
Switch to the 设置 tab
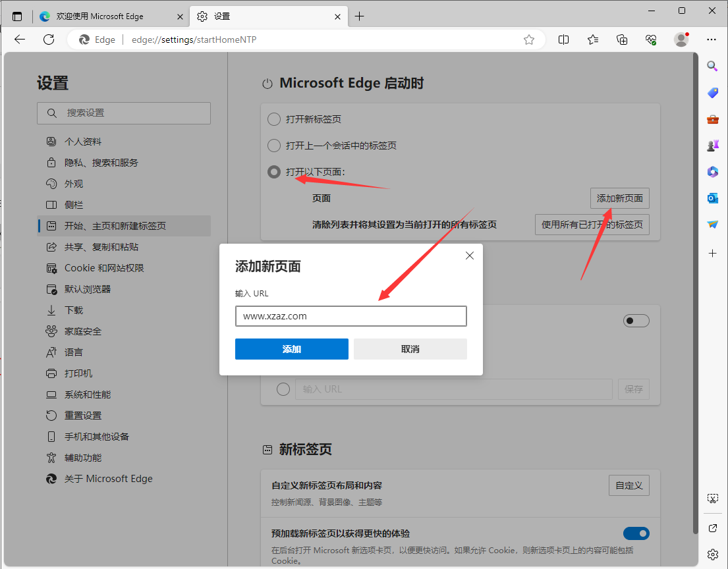pos(269,16)
